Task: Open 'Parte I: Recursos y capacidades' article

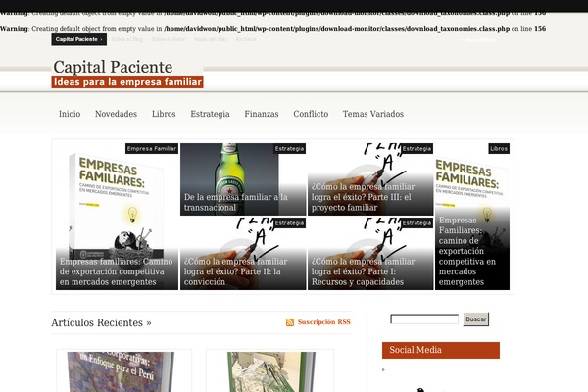Action: [x=363, y=271]
